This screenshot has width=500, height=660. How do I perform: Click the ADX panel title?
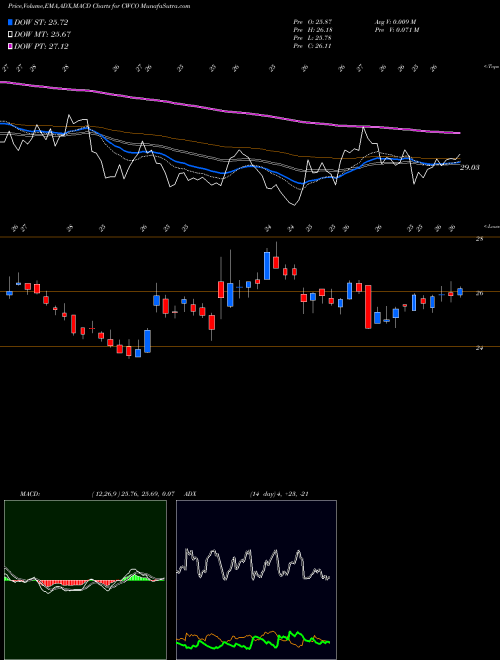click(x=190, y=494)
